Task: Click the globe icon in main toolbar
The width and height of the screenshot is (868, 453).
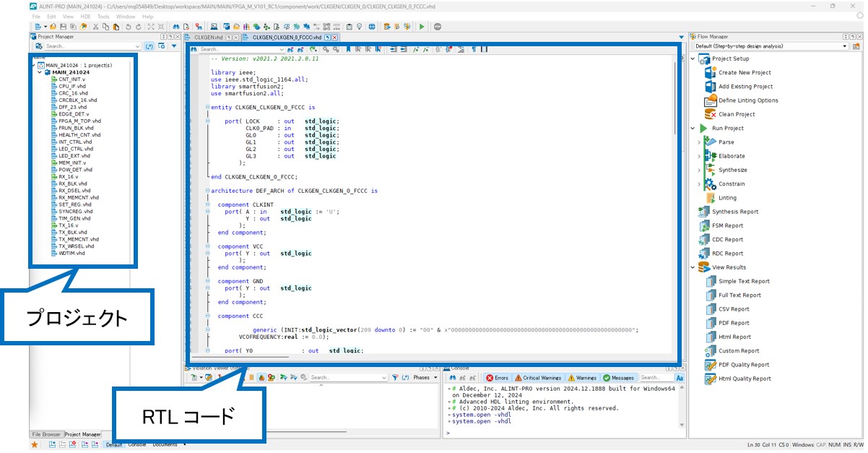Action: [371, 27]
